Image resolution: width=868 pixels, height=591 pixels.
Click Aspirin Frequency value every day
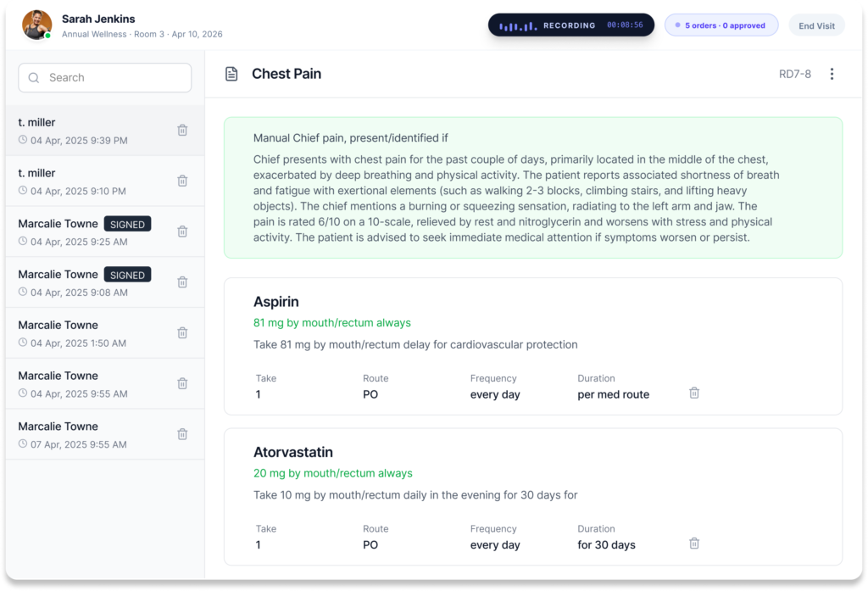(495, 394)
